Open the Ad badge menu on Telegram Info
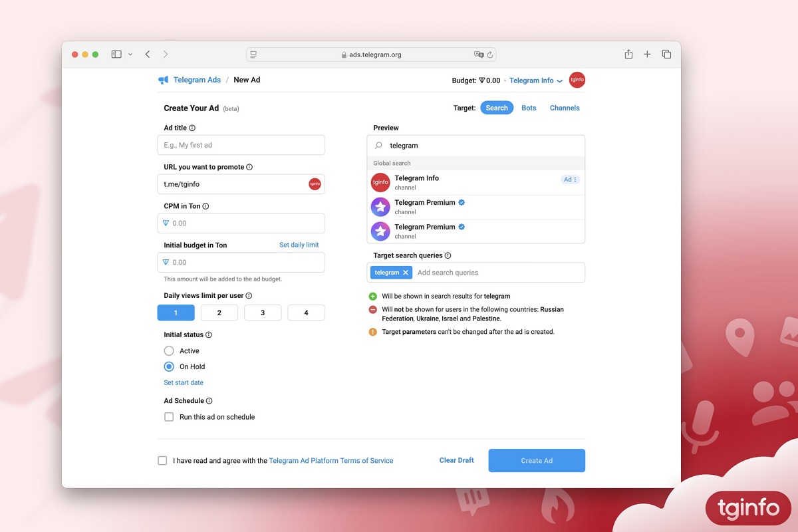 pyautogui.click(x=571, y=180)
